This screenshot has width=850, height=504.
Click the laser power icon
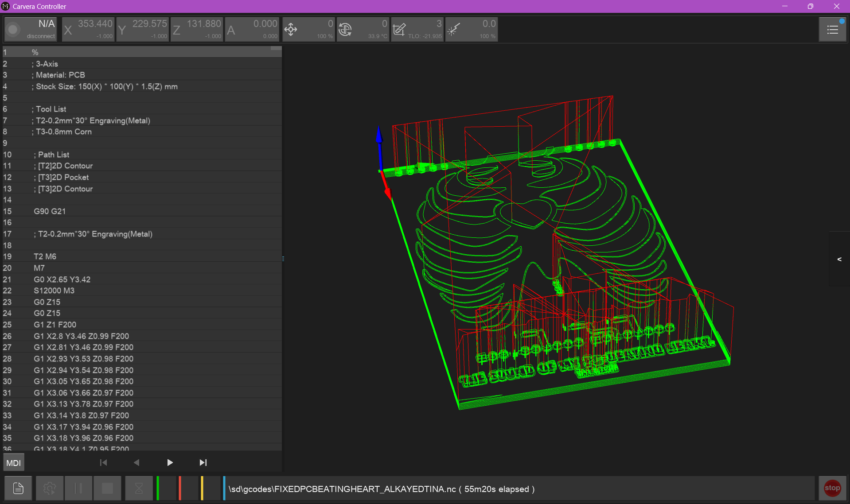453,30
